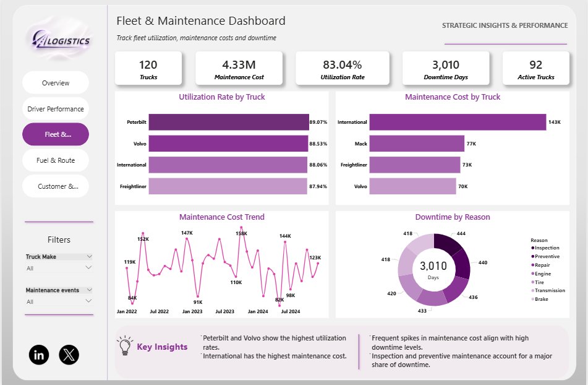
Task: Click the 158K peak data point
Action: click(241, 227)
